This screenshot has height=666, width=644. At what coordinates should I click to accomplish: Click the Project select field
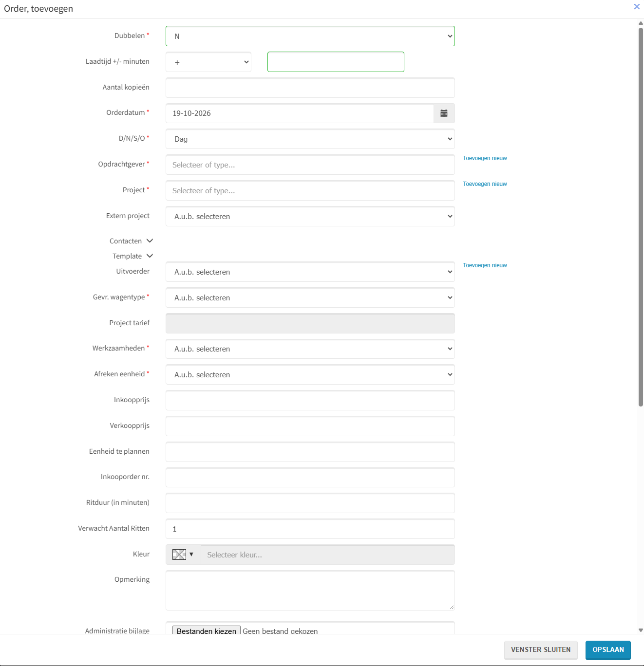310,191
